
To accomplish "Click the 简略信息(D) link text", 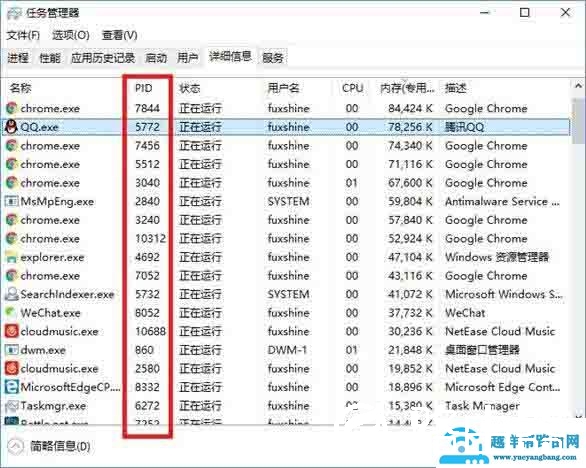I will coord(60,446).
